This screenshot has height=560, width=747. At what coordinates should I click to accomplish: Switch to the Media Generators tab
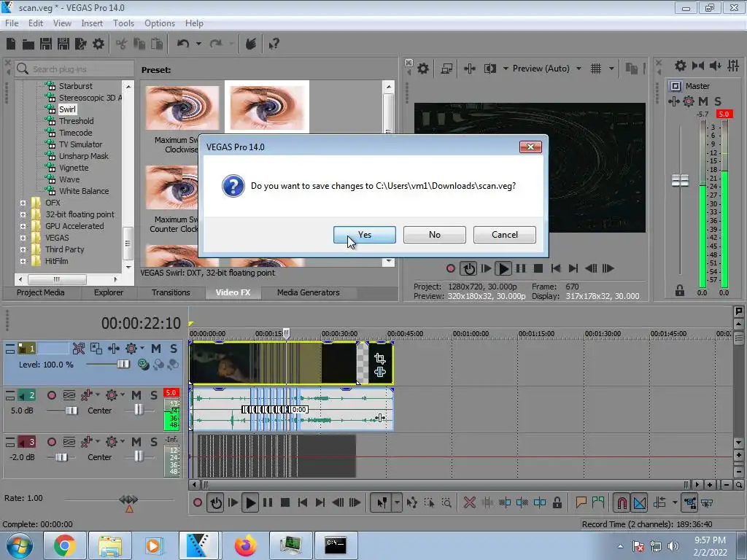[309, 292]
